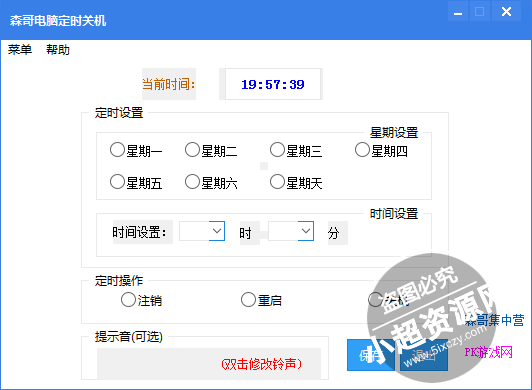Open the 帮助 menu
532x390 pixels.
click(58, 50)
